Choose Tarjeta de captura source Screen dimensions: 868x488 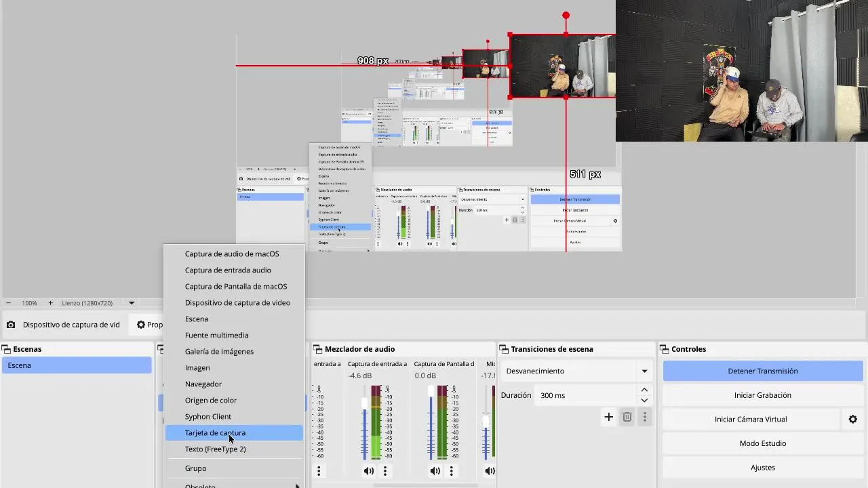click(234, 432)
